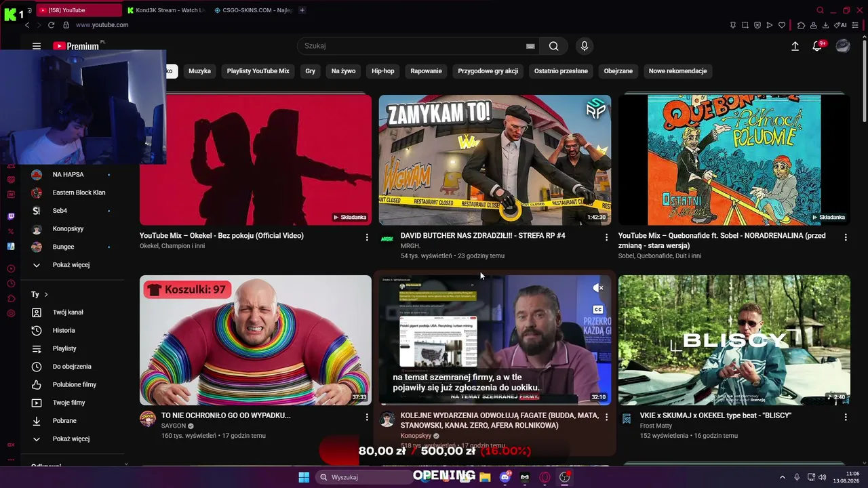Select the Rapowanie filter chip
This screenshot has height=488, width=868.
pyautogui.click(x=426, y=71)
